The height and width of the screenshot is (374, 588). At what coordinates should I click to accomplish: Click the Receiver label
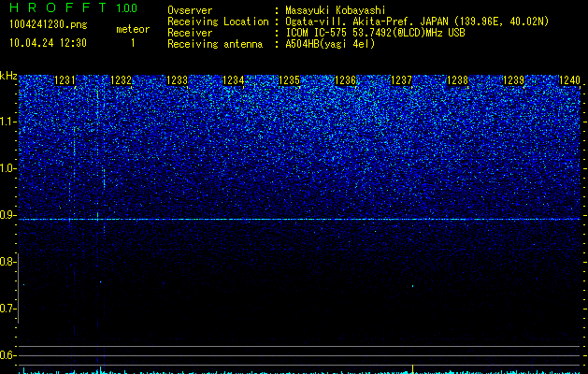click(x=190, y=33)
